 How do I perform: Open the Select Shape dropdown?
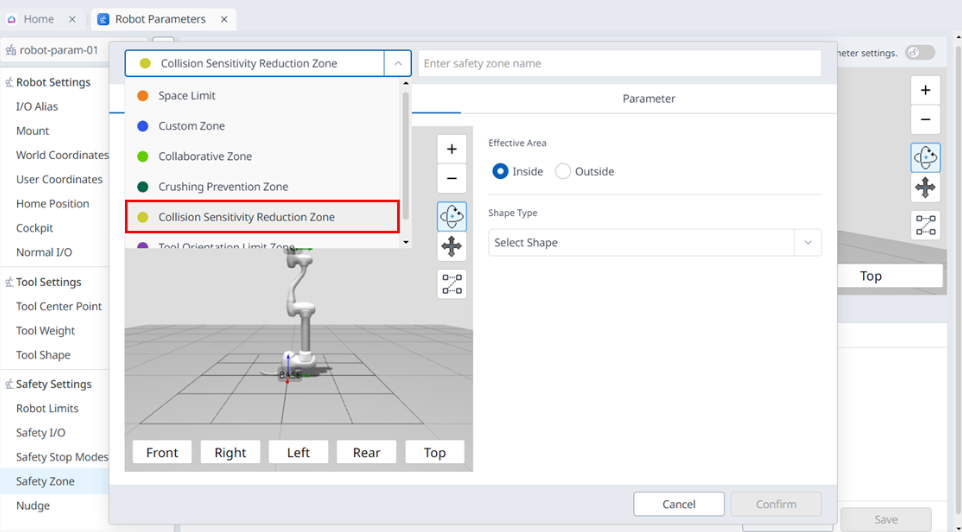pos(654,243)
